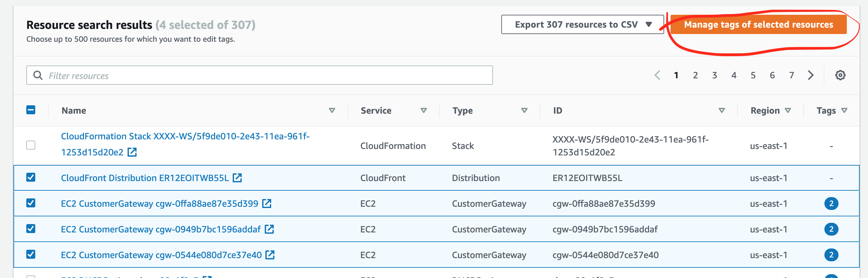Sort by the ID column arrow
This screenshot has width=868, height=278.
[722, 110]
